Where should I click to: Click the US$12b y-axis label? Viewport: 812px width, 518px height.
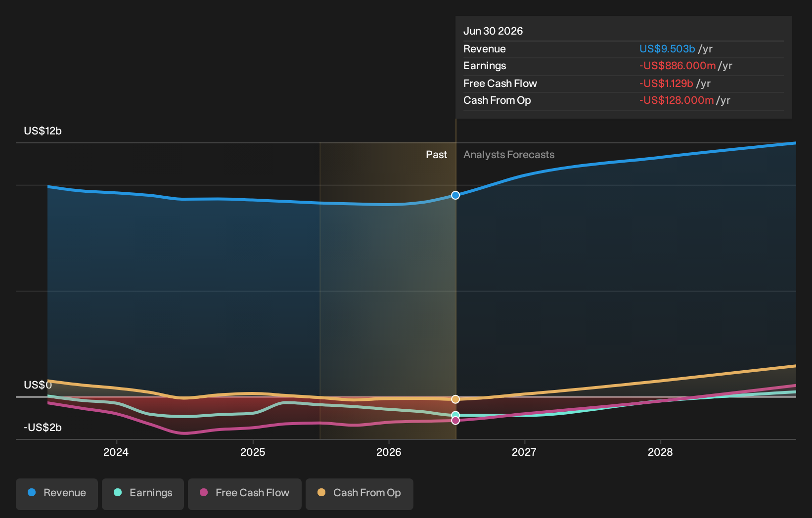point(43,131)
